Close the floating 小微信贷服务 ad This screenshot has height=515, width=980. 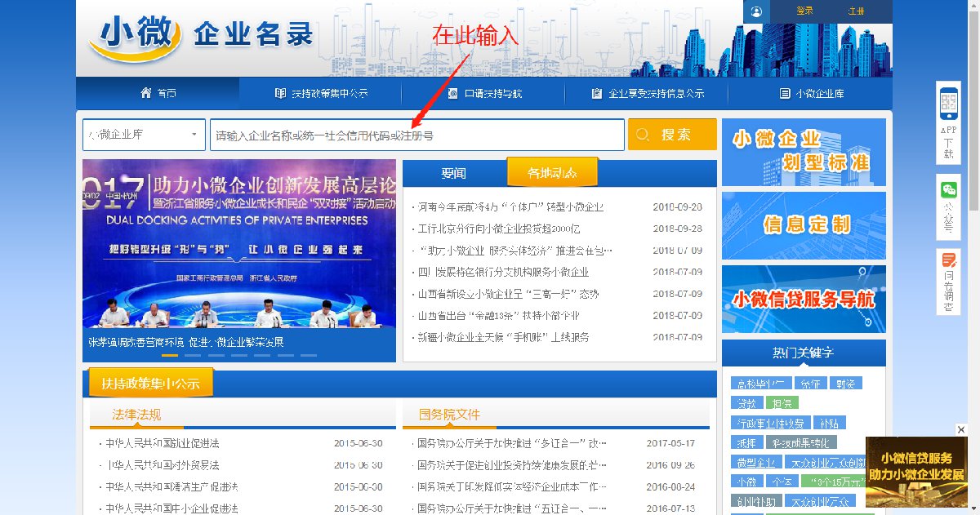[962, 429]
